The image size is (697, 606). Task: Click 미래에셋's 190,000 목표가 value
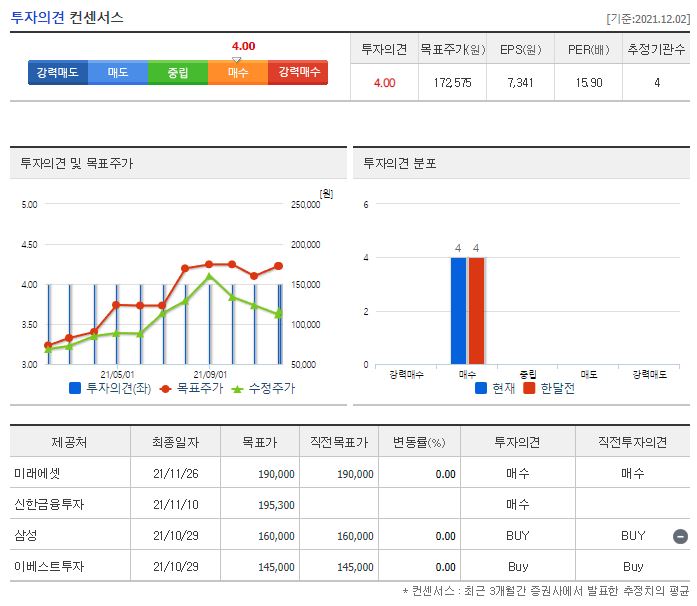276,474
